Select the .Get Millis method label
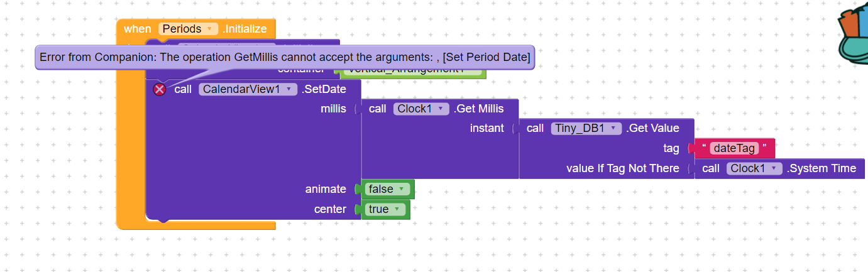The image size is (868, 272). click(x=478, y=109)
